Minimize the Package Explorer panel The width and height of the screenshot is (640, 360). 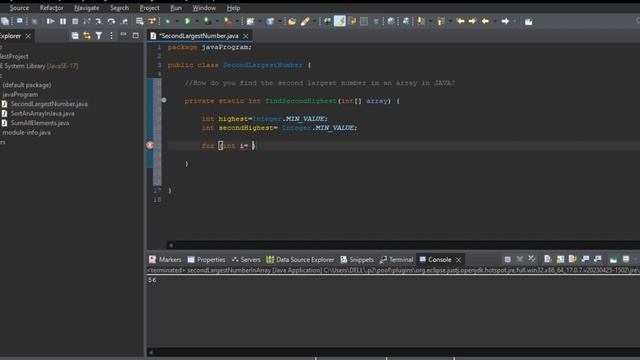tap(123, 35)
